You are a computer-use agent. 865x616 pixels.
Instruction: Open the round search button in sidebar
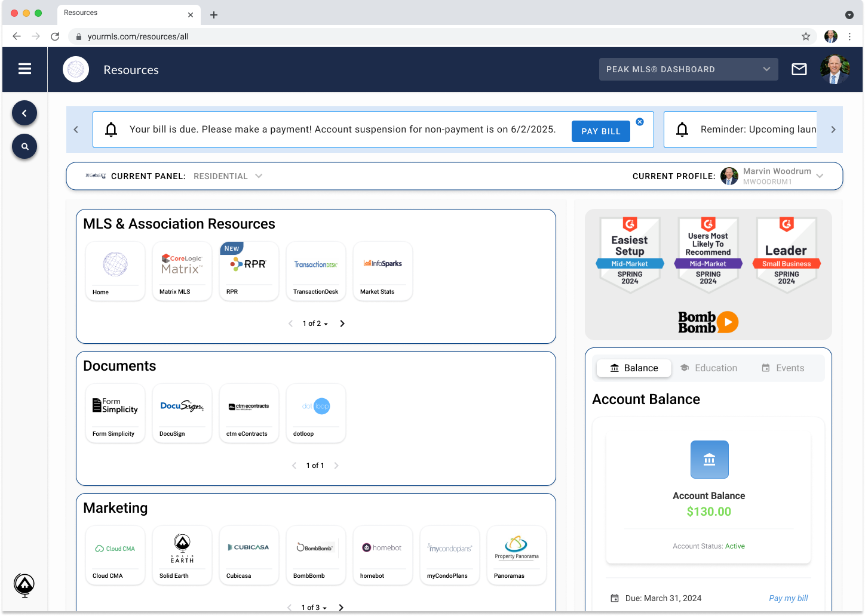(x=24, y=146)
